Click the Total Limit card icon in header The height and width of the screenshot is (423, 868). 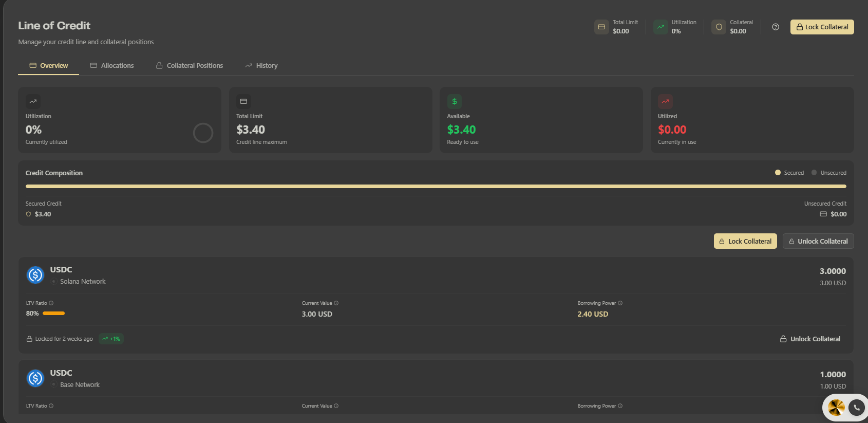click(601, 27)
